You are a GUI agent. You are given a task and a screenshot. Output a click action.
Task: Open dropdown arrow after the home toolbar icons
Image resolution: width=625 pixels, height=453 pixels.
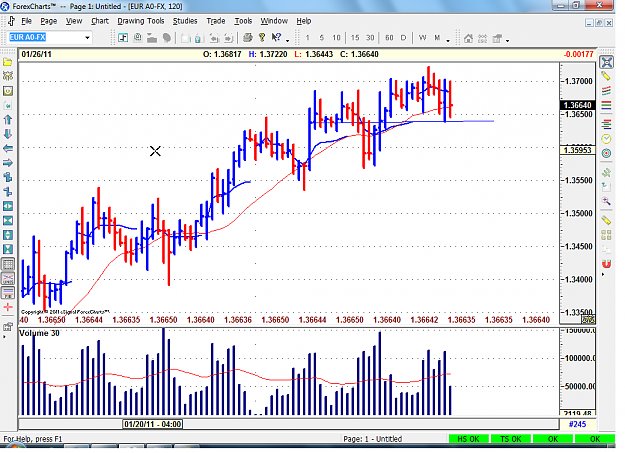[507, 40]
